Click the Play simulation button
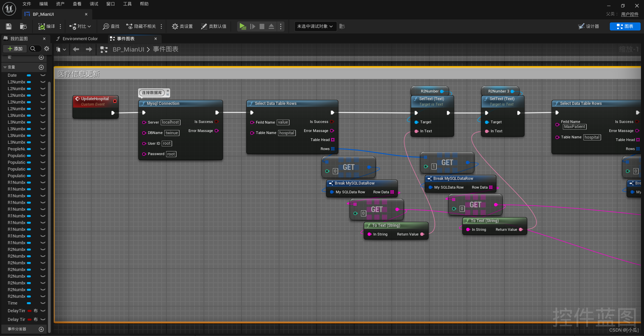Image resolution: width=644 pixels, height=336 pixels. (243, 26)
